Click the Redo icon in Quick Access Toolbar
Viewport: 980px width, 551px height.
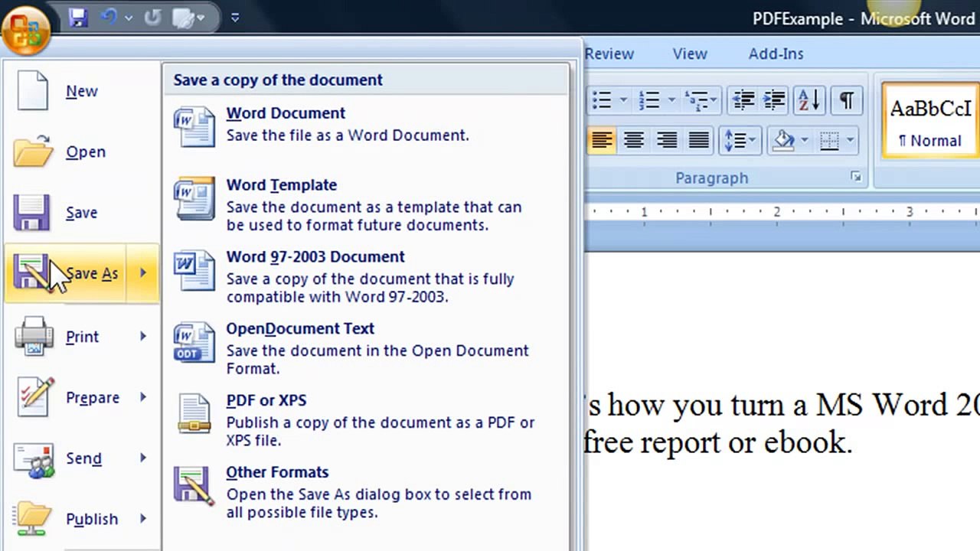[x=152, y=18]
